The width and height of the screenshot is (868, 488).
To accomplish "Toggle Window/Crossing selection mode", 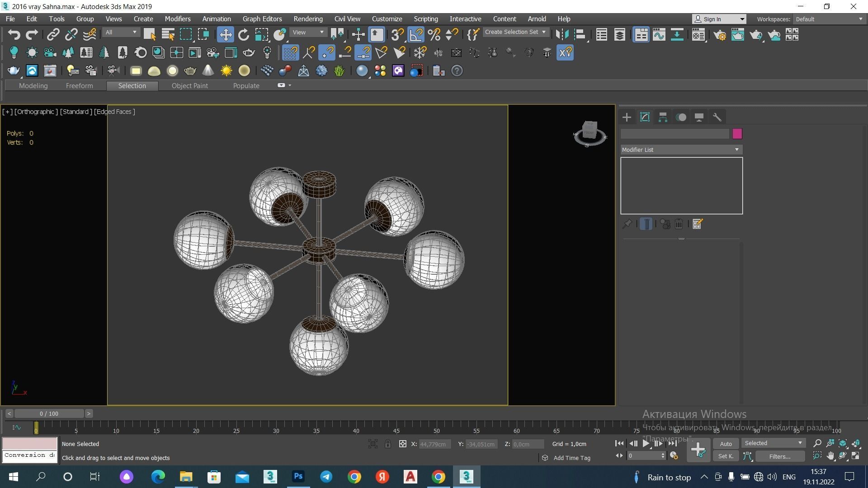I will (x=204, y=35).
